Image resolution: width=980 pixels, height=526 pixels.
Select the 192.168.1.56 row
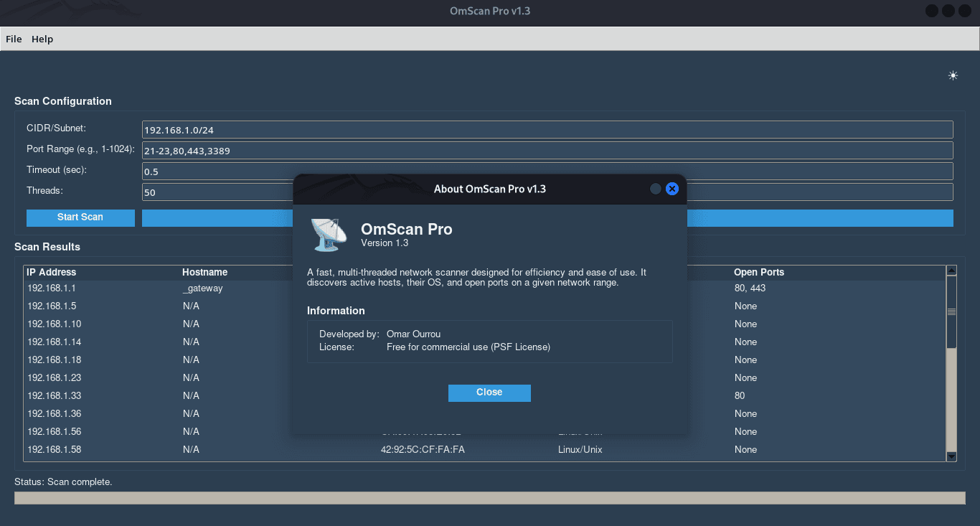[486, 432]
